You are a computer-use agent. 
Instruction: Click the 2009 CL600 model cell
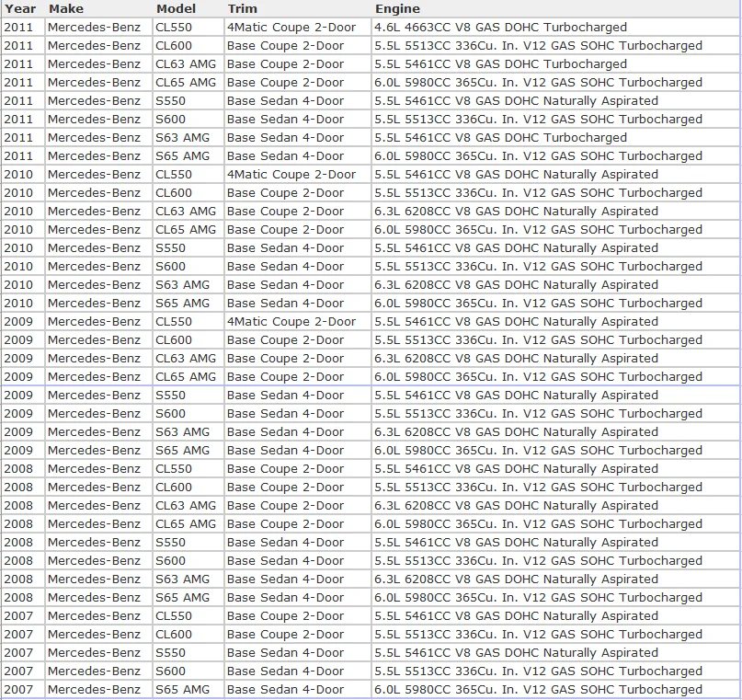[x=174, y=340]
